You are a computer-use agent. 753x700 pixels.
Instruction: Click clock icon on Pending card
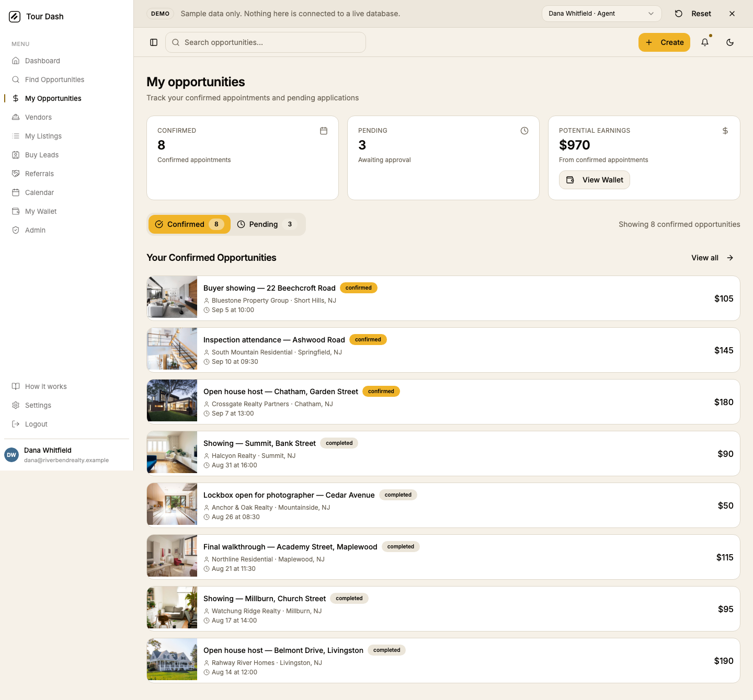[x=524, y=131]
